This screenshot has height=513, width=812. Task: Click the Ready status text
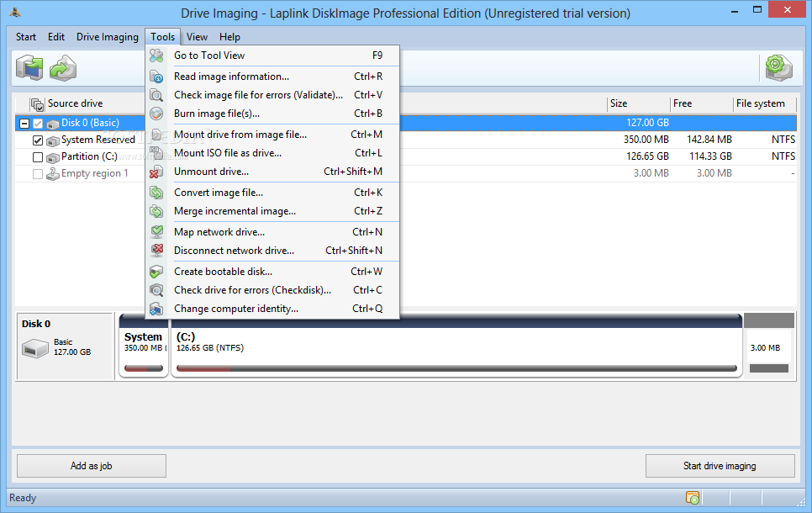(x=23, y=498)
